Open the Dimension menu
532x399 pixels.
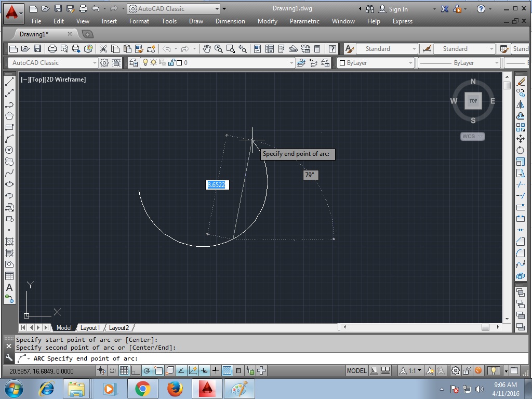pyautogui.click(x=230, y=21)
